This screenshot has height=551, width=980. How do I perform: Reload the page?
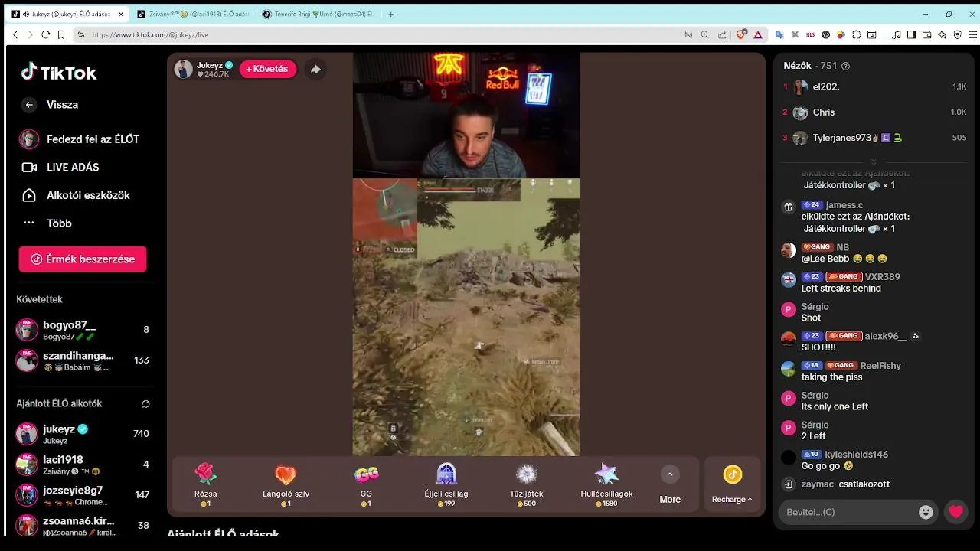[x=45, y=34]
